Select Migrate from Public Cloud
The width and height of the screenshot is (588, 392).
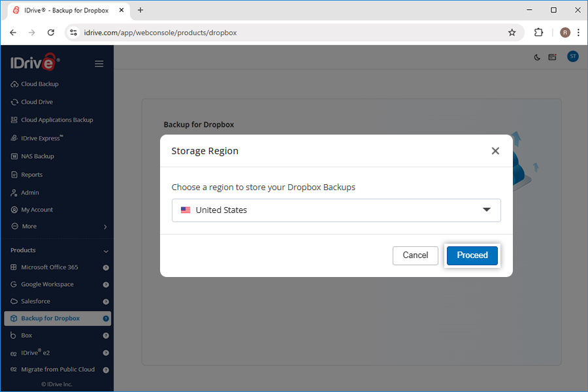coord(57,370)
